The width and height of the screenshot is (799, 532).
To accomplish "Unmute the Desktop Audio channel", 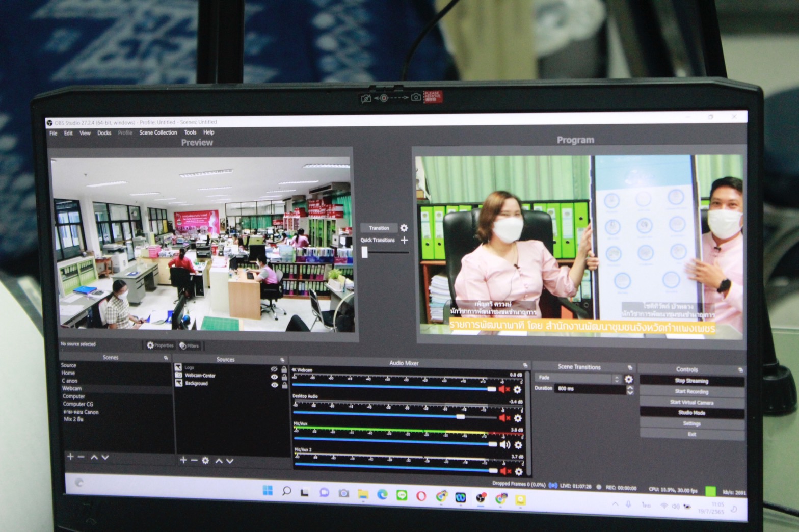I will [504, 418].
